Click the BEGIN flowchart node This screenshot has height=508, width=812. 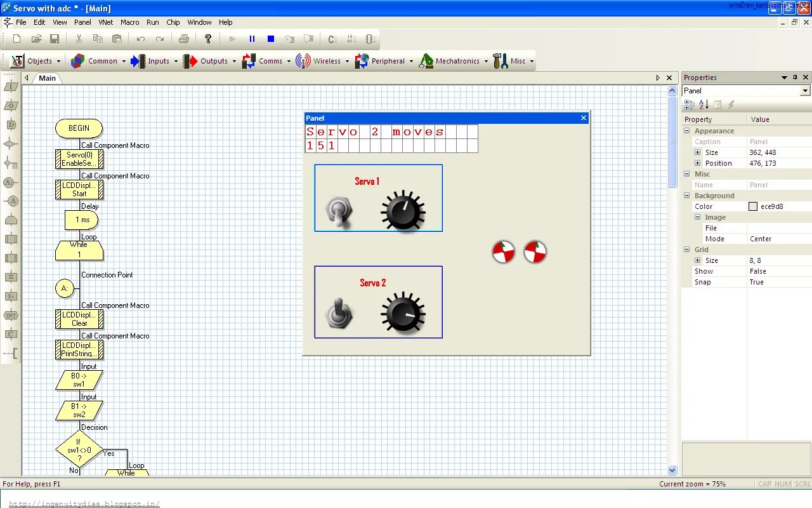[79, 128]
